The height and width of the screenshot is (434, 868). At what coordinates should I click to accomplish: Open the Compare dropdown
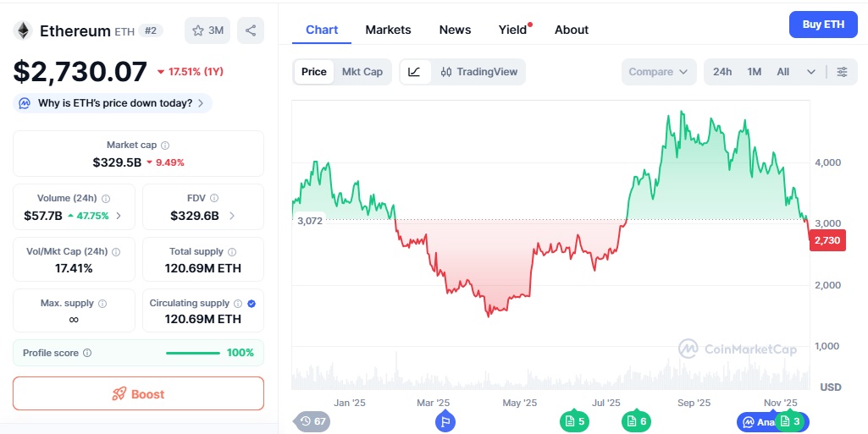pos(659,72)
